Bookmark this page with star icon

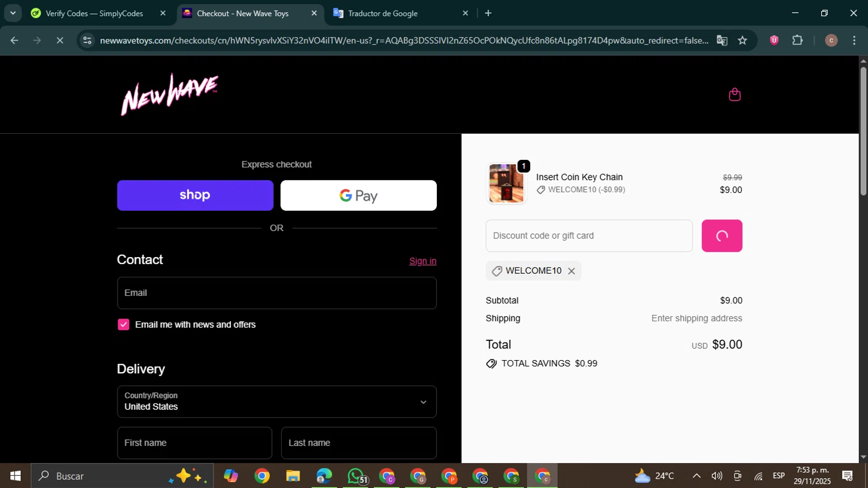pos(742,41)
